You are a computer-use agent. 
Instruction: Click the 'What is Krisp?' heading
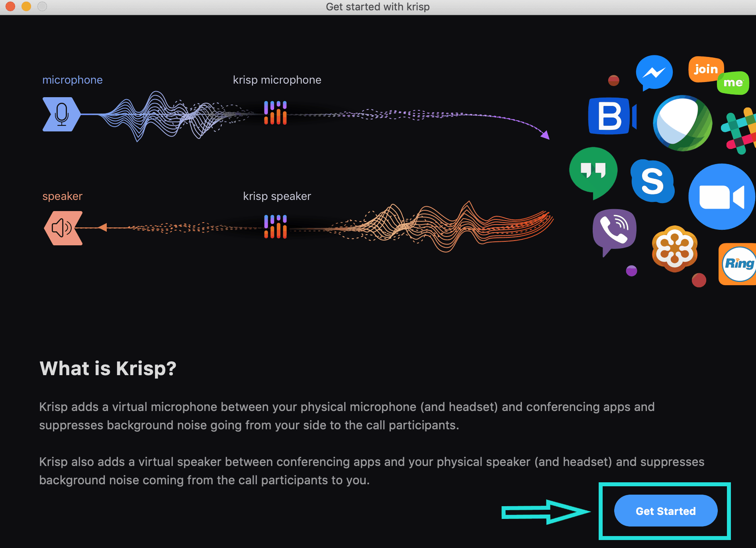(108, 368)
